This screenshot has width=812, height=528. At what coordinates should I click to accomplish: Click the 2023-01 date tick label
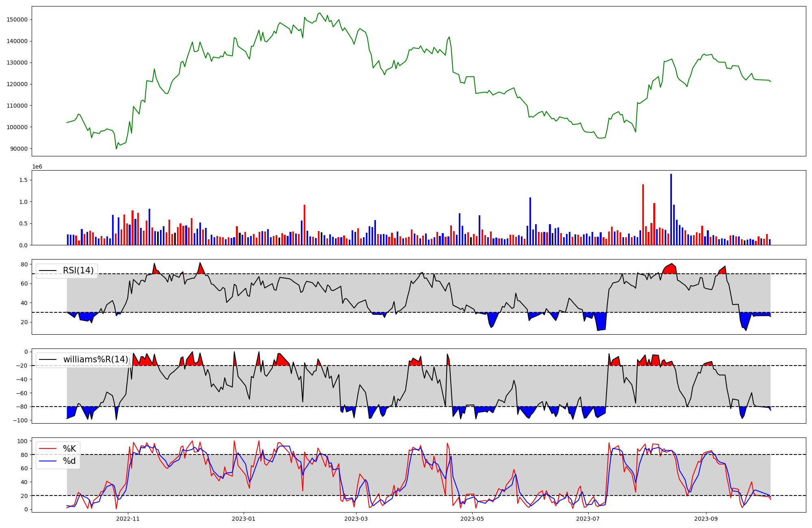(244, 519)
